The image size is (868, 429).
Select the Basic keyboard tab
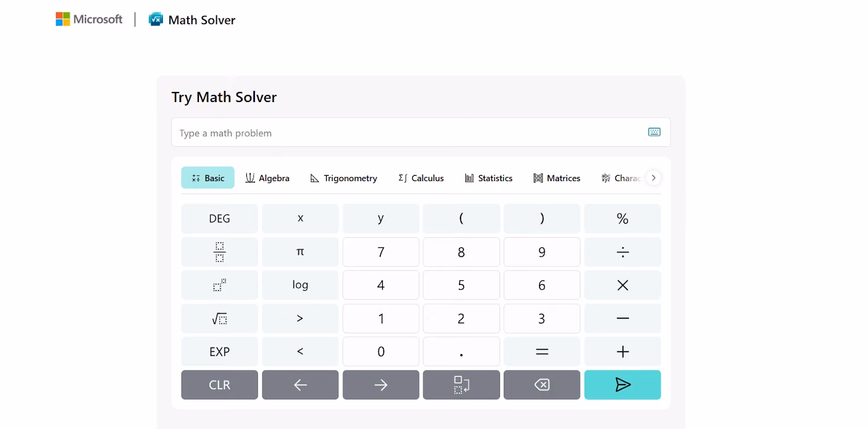coord(208,178)
